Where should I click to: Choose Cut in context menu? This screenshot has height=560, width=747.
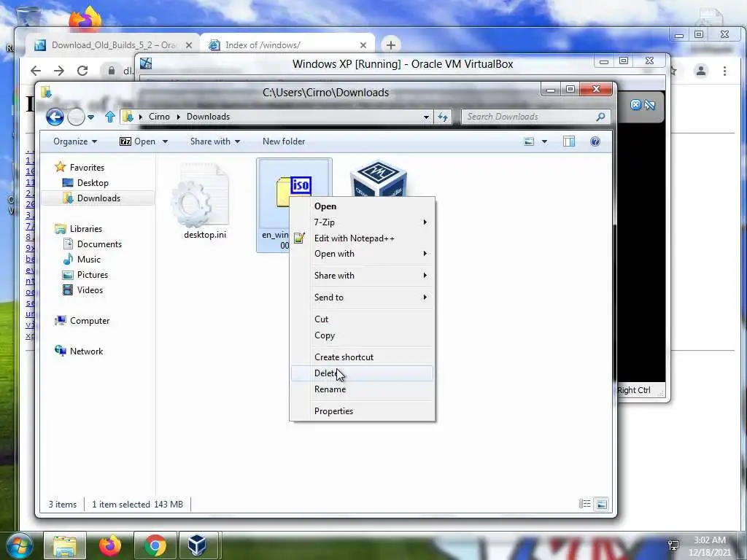362,319
